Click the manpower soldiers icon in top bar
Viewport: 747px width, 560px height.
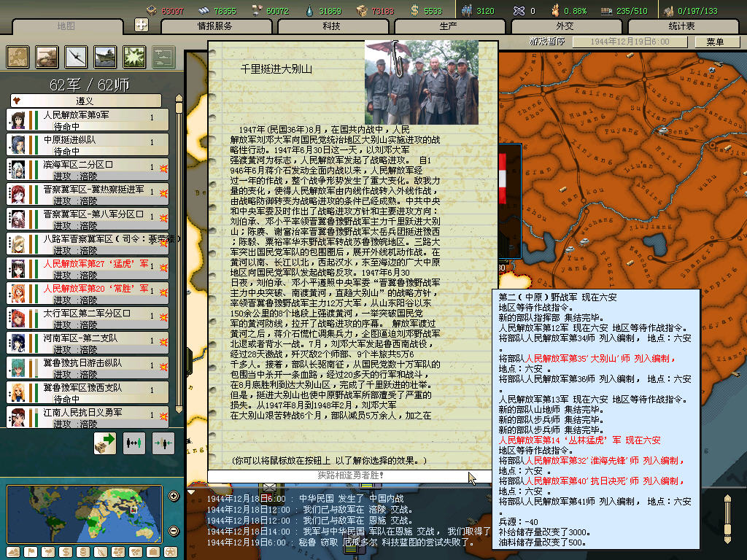pyautogui.click(x=467, y=10)
